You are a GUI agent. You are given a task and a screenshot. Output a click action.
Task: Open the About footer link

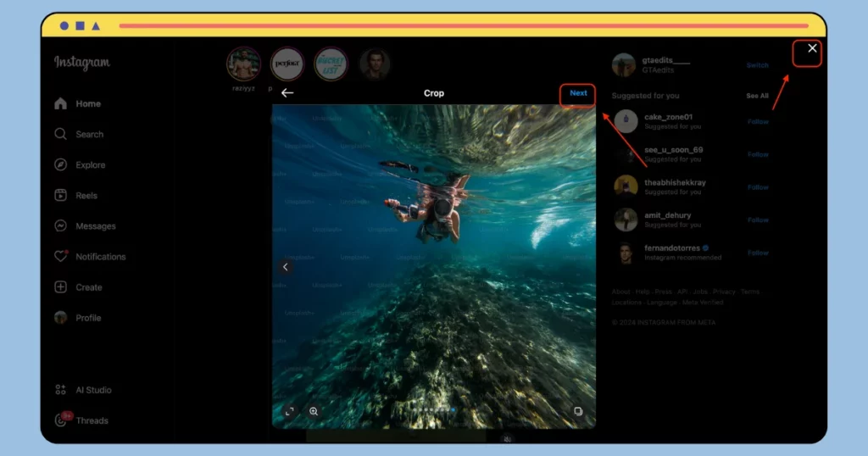(x=620, y=292)
